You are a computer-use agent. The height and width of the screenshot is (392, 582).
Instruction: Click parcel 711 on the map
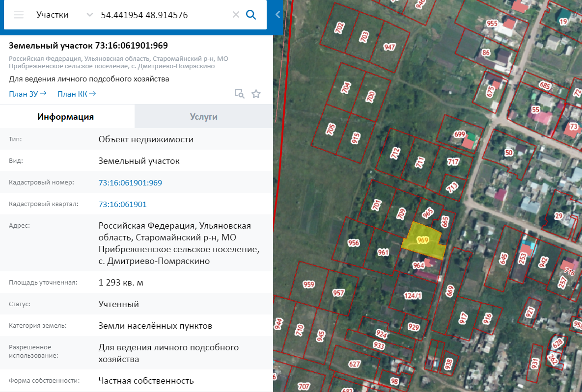pos(420,162)
